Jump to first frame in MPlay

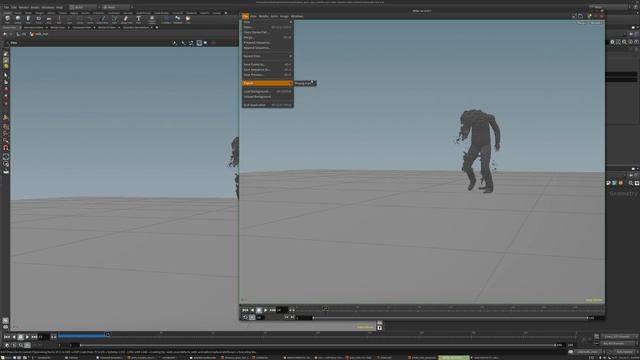(245, 310)
